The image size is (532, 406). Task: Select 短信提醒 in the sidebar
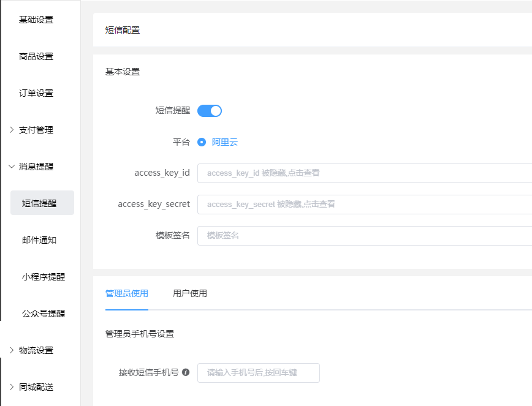(x=42, y=203)
